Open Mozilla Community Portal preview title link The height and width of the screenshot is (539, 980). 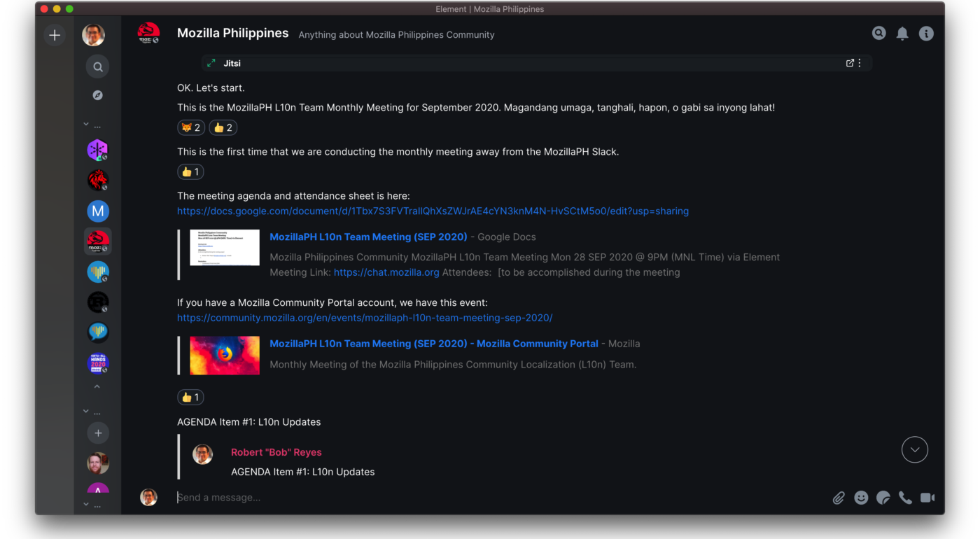(x=434, y=344)
